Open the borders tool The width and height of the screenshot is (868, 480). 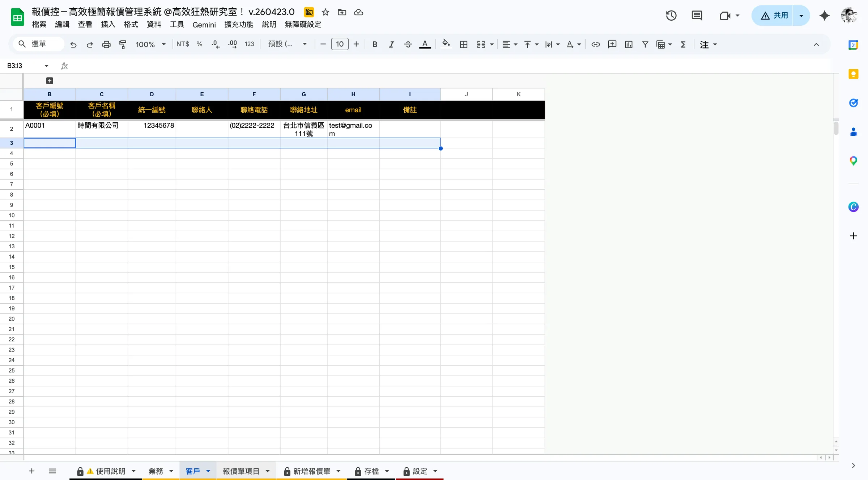tap(463, 44)
